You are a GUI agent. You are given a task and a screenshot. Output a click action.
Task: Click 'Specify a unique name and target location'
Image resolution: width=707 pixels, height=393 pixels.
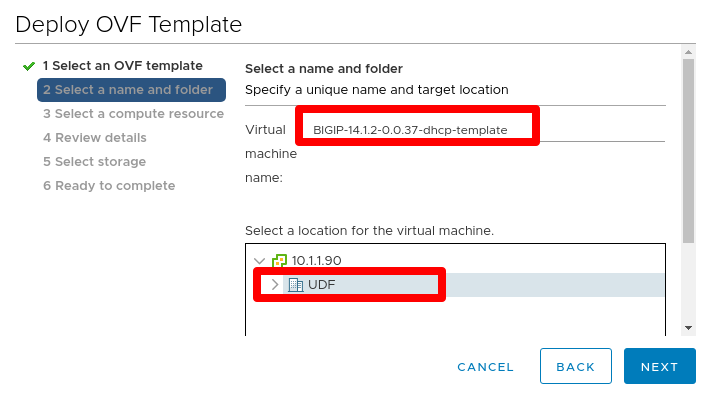[x=376, y=90]
